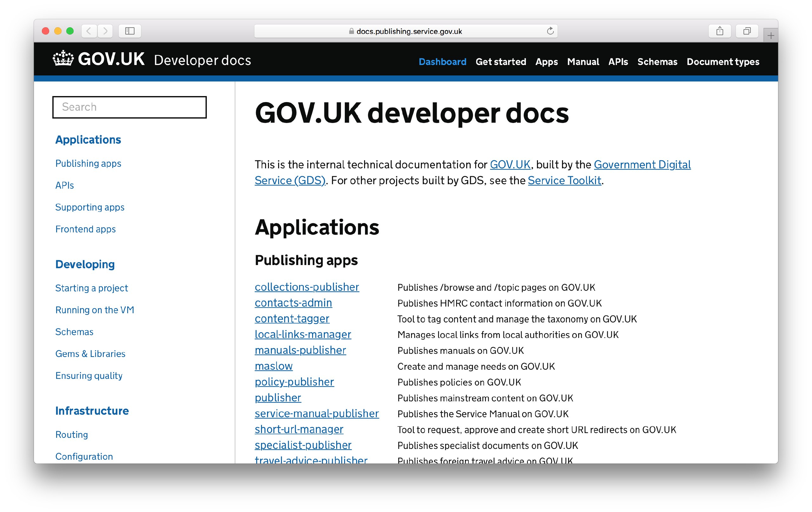Open Ensuring quality sidebar link
Image resolution: width=812 pixels, height=512 pixels.
click(x=89, y=376)
